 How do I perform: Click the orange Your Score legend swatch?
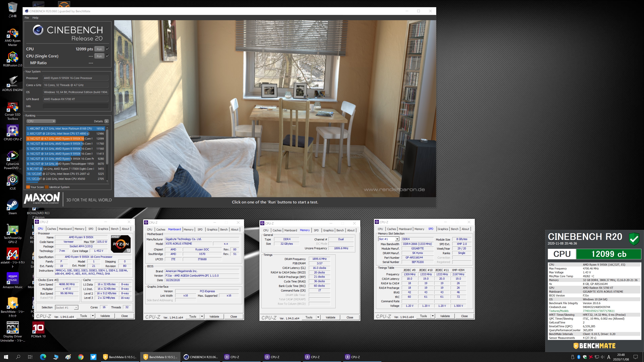pyautogui.click(x=28, y=187)
